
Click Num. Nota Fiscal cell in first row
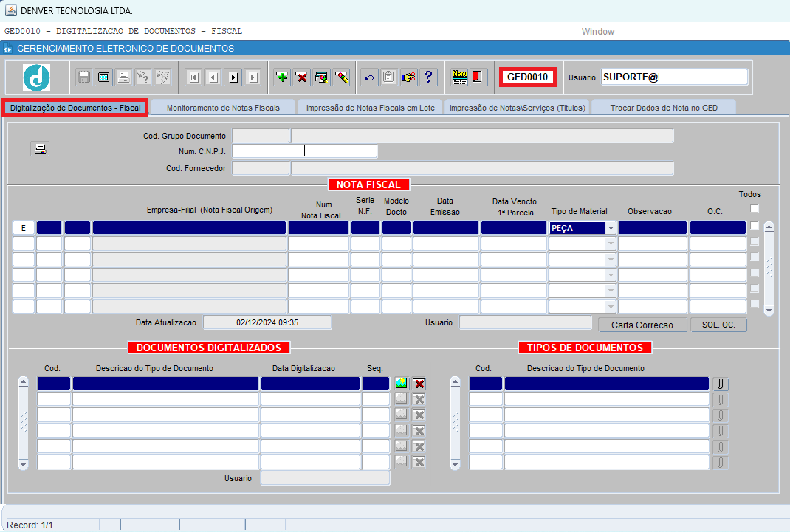[318, 228]
